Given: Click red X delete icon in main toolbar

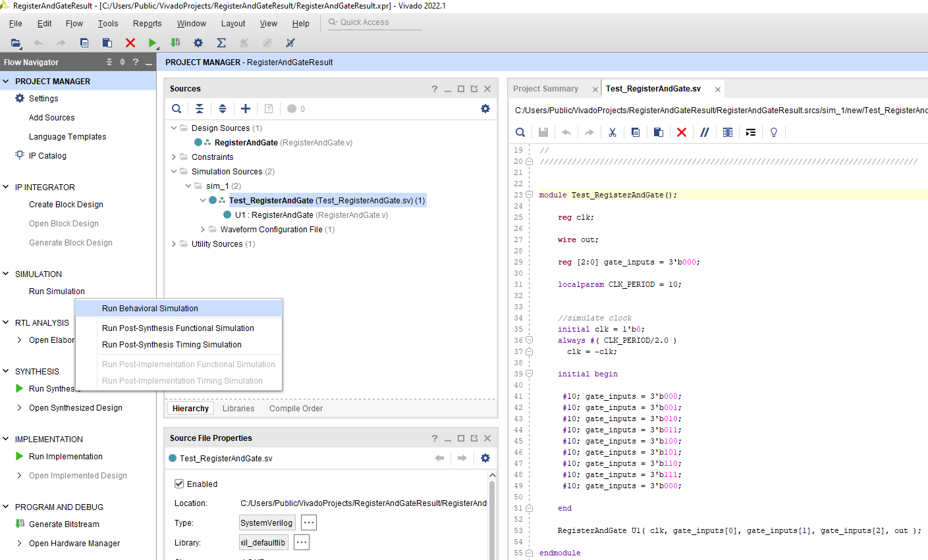Looking at the screenshot, I should coord(130,43).
